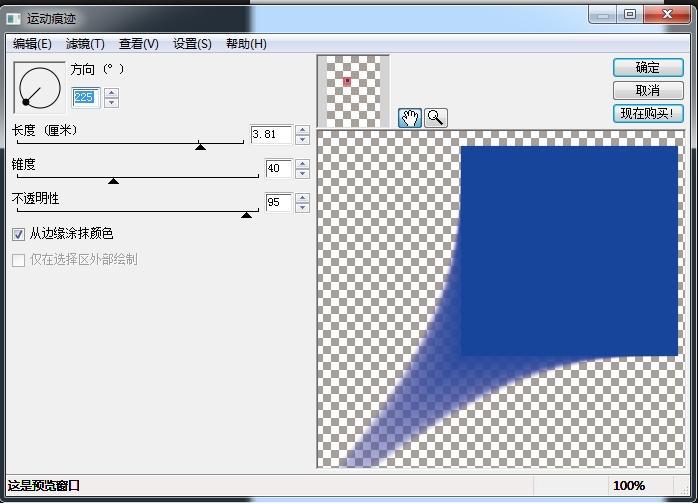698x503 pixels.
Task: Click the 现在购买! button
Action: tap(648, 114)
